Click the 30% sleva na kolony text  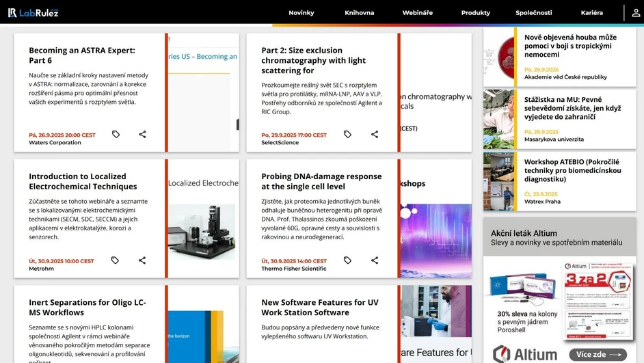point(527,322)
